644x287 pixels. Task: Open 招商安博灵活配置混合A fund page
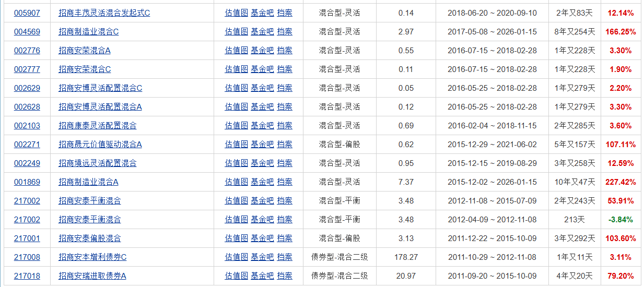pos(100,107)
